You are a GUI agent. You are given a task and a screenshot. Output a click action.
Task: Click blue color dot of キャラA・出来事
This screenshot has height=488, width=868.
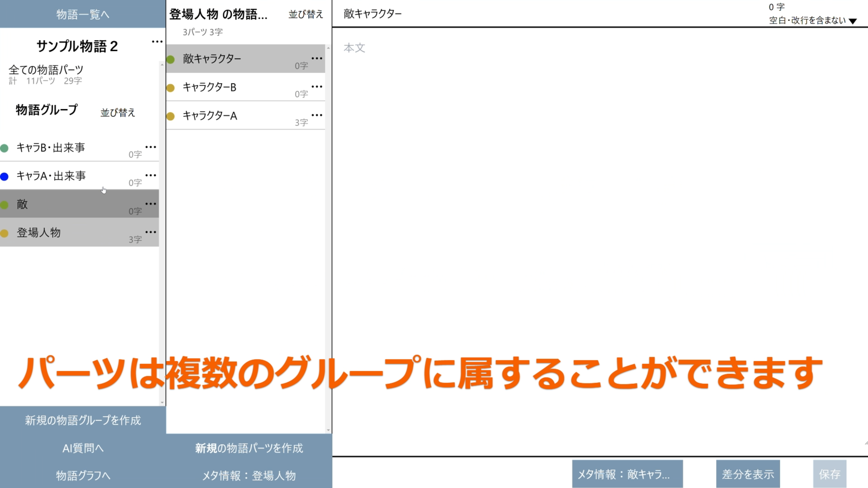point(4,176)
